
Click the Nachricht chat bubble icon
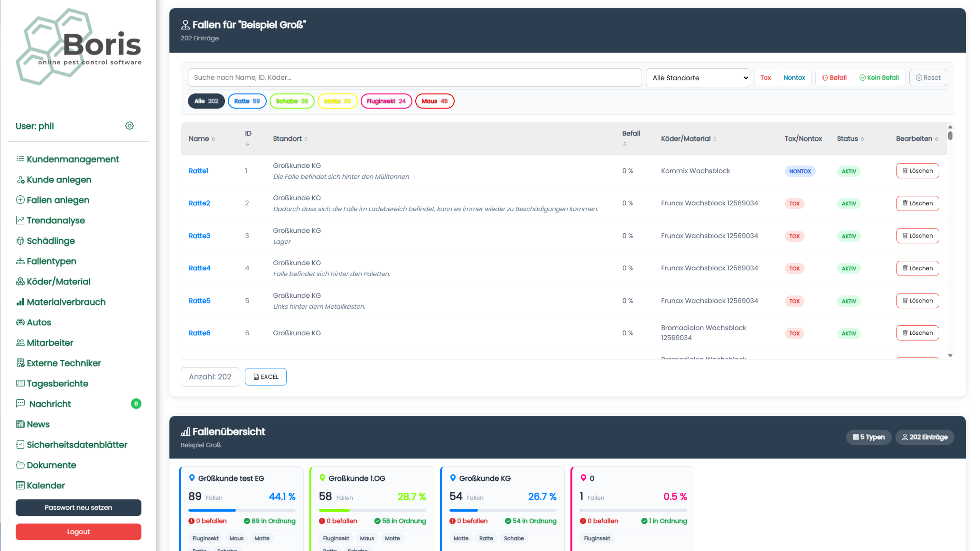point(20,404)
